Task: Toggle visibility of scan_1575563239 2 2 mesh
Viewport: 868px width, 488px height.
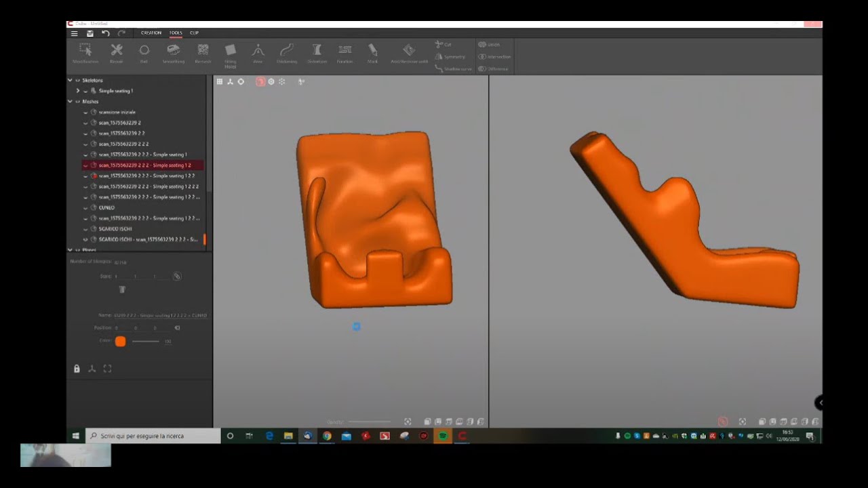Action: pyautogui.click(x=85, y=134)
